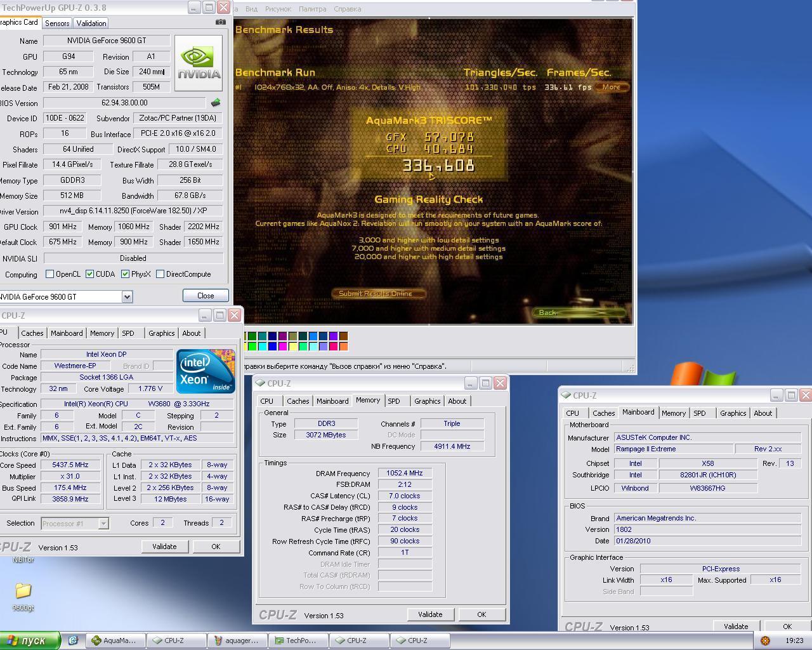Click the Core Speed value 5437.5 MHz
812x650 pixels.
(70, 465)
